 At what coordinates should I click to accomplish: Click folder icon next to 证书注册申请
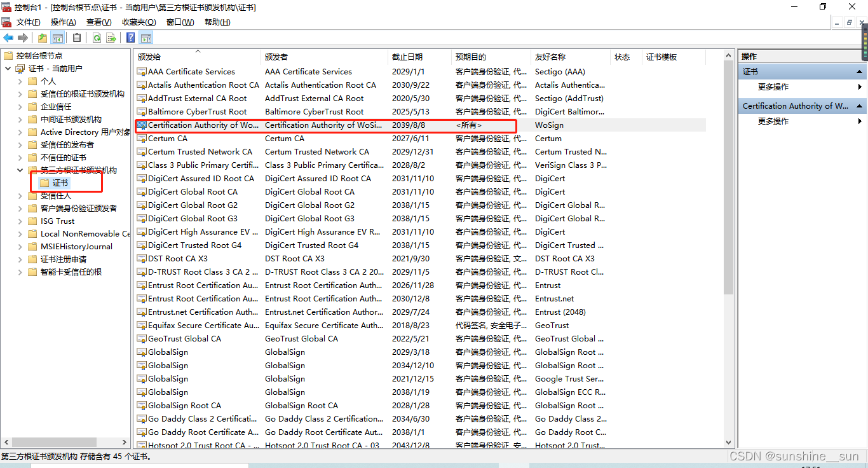point(32,259)
